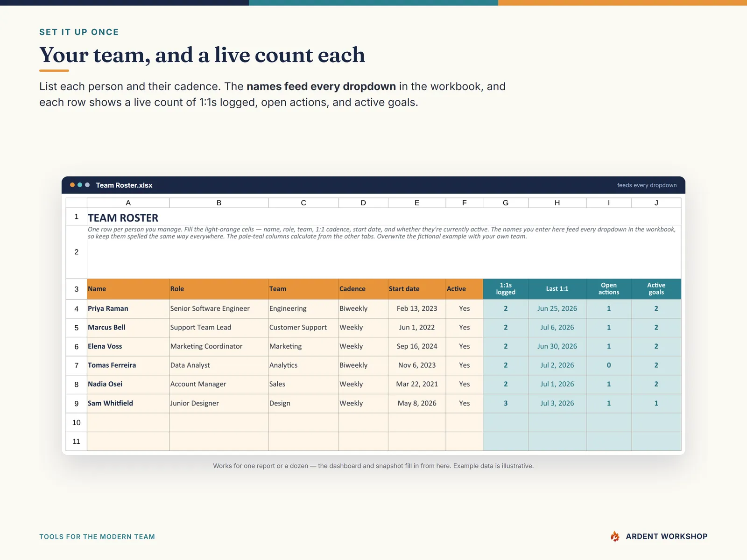
Task: Click Tomas Ferreira's open actions value 0
Action: (609, 365)
